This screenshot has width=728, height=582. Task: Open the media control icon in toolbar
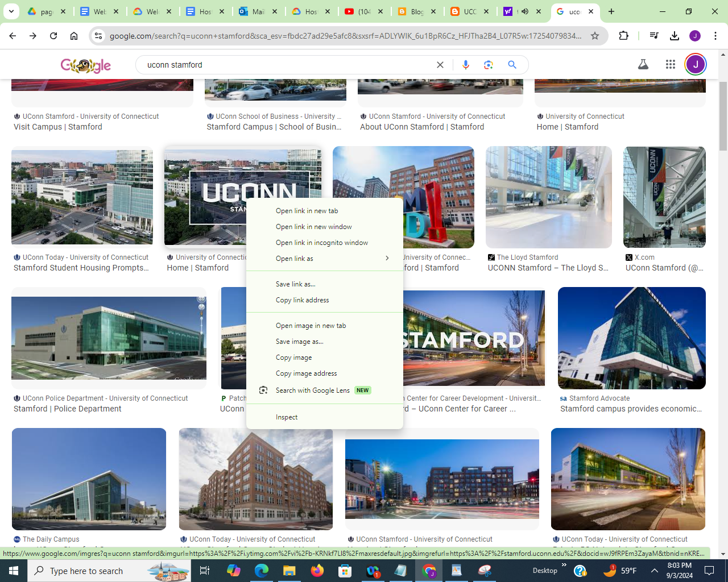point(654,36)
